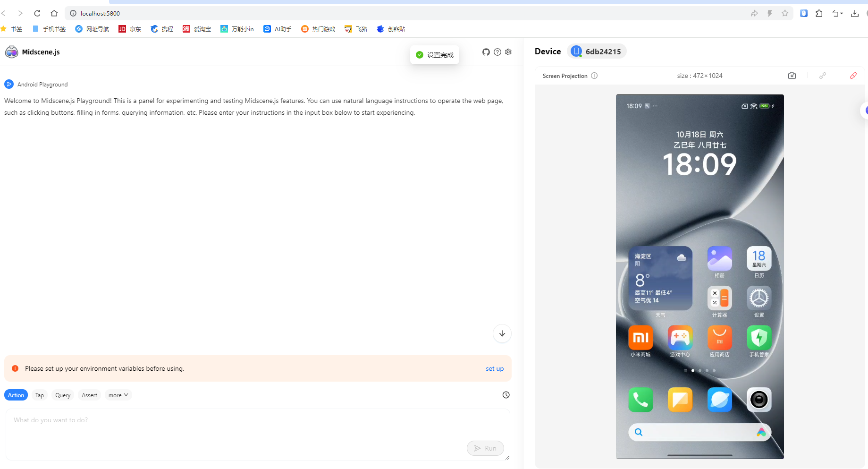Click the gray link icon in Screen Projection bar

[x=823, y=76]
